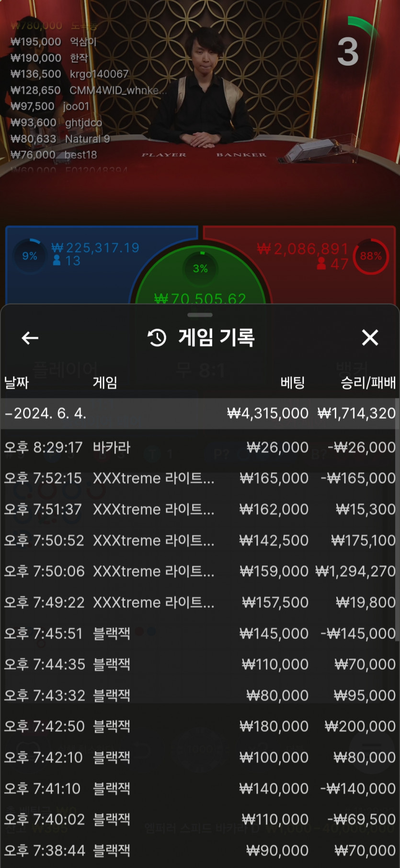This screenshot has height=868, width=400.
Task: Open the 오후 7:42:50 블랙잭 record
Action: coord(200,726)
